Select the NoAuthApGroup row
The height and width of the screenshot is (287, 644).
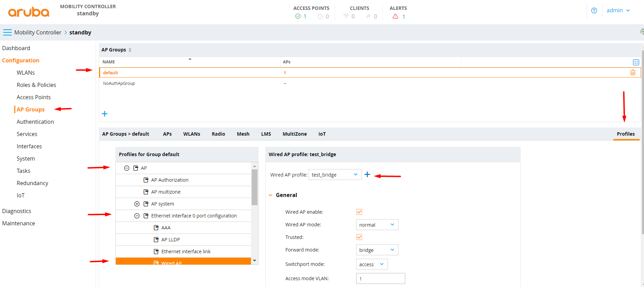tap(370, 83)
